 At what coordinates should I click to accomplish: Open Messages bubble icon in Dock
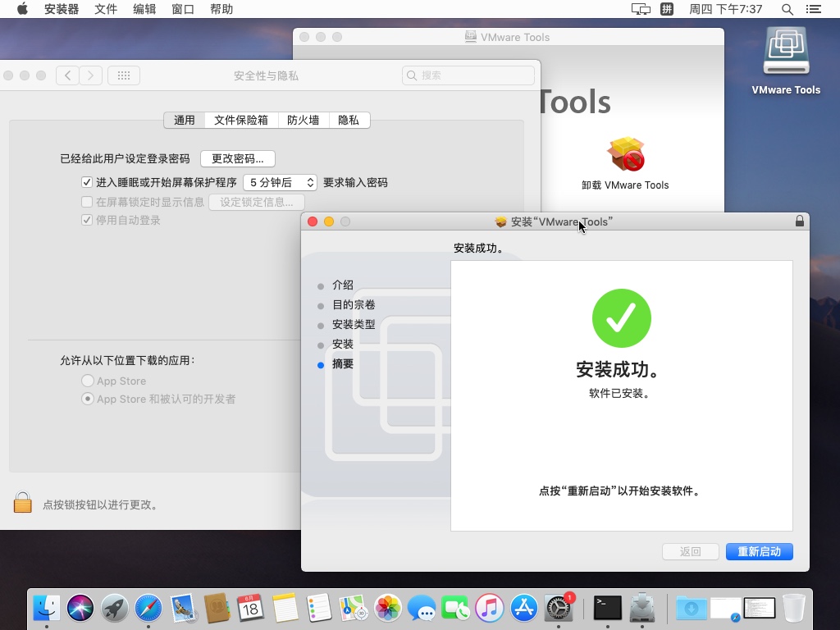(422, 608)
